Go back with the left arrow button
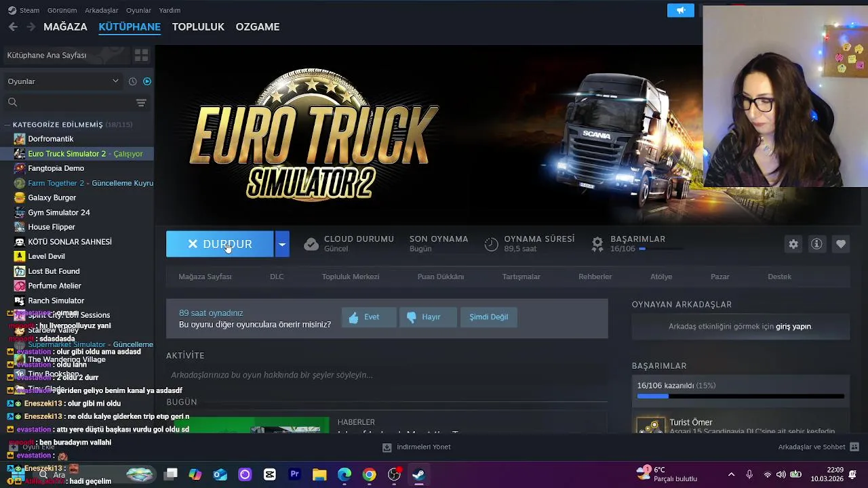The height and width of the screenshot is (488, 868). (13, 27)
